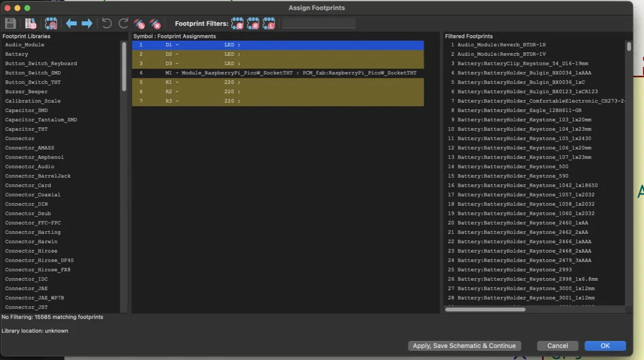644x360 pixels.
Task: Toggle filter by pin count
Action: [253, 23]
